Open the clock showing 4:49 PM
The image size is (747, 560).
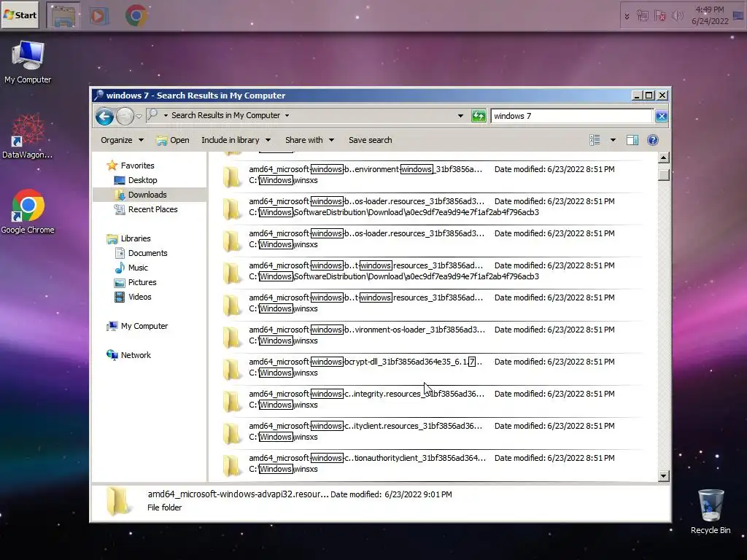pos(710,15)
